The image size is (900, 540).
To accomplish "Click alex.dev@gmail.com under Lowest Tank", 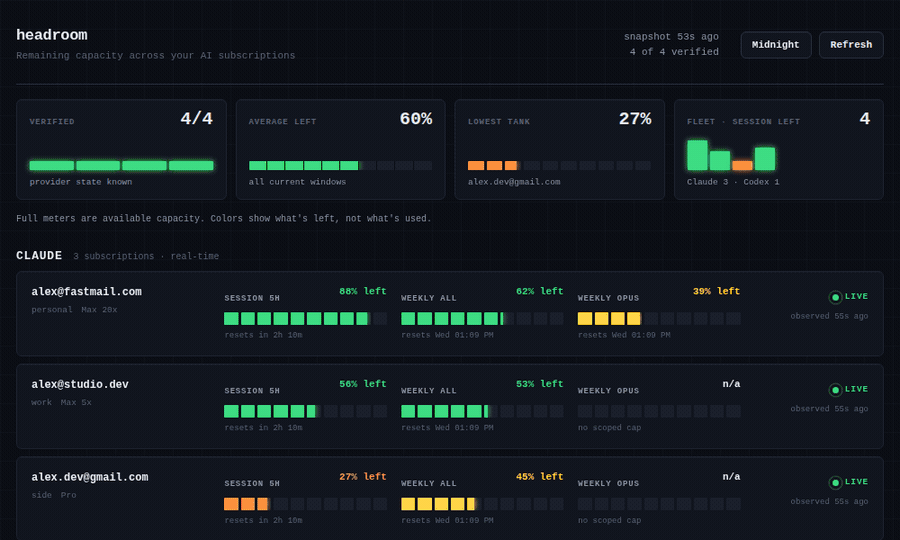I will [514, 182].
